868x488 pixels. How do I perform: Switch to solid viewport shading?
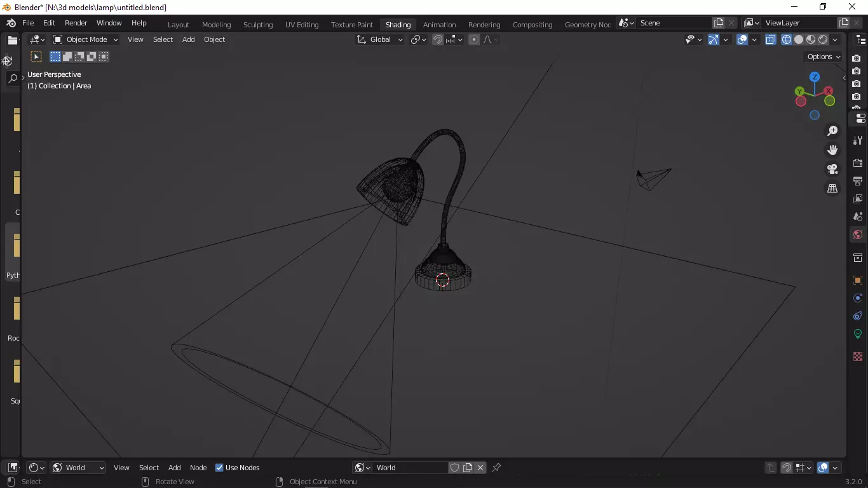pyautogui.click(x=799, y=39)
